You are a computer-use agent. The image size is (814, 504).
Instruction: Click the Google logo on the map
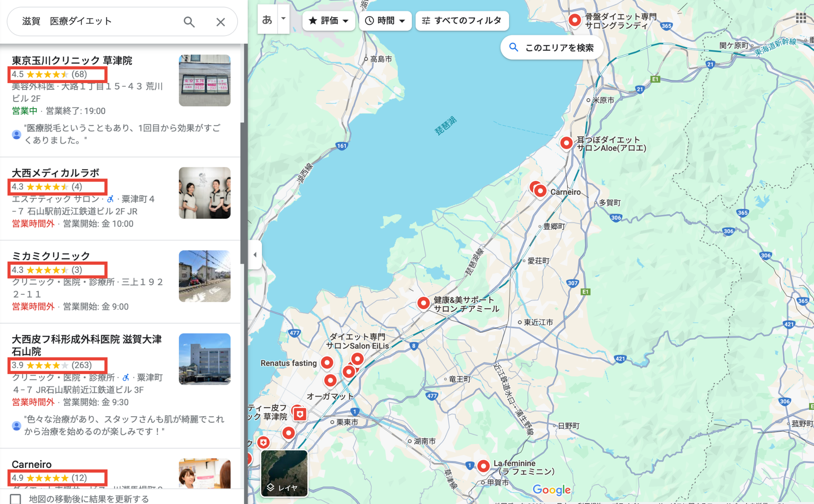(x=551, y=490)
